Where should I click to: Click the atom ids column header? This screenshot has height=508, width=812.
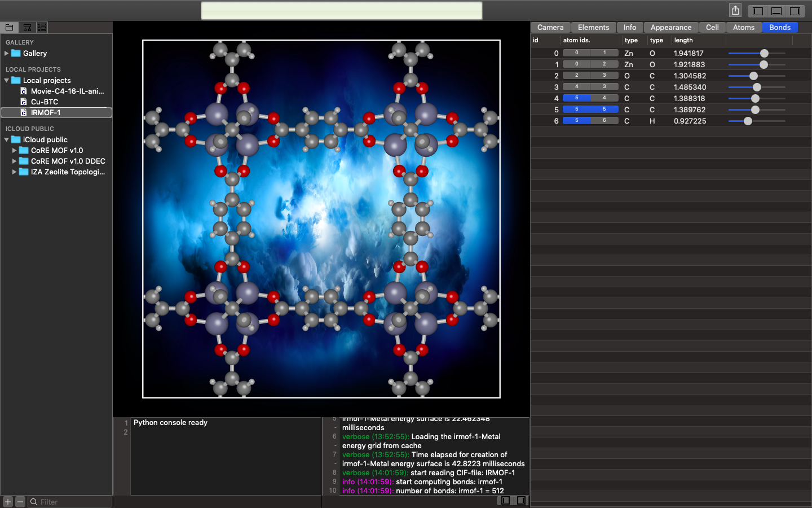(576, 40)
